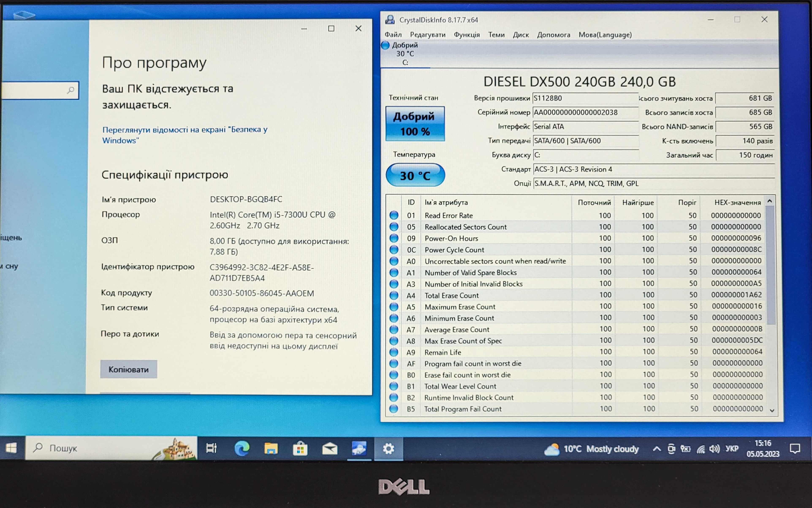The height and width of the screenshot is (508, 812).
Task: Open the Теми menu
Action: click(496, 35)
